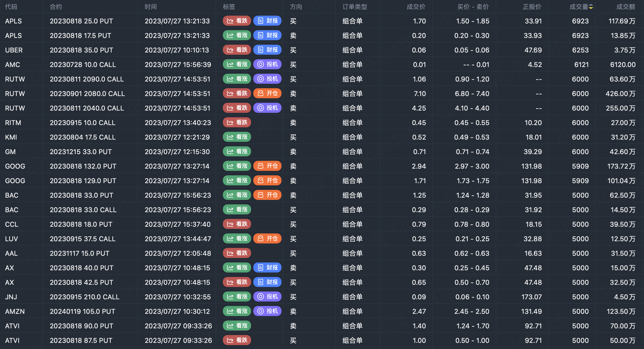
Task: Click the 财报 tag in UBER row
Action: [267, 50]
